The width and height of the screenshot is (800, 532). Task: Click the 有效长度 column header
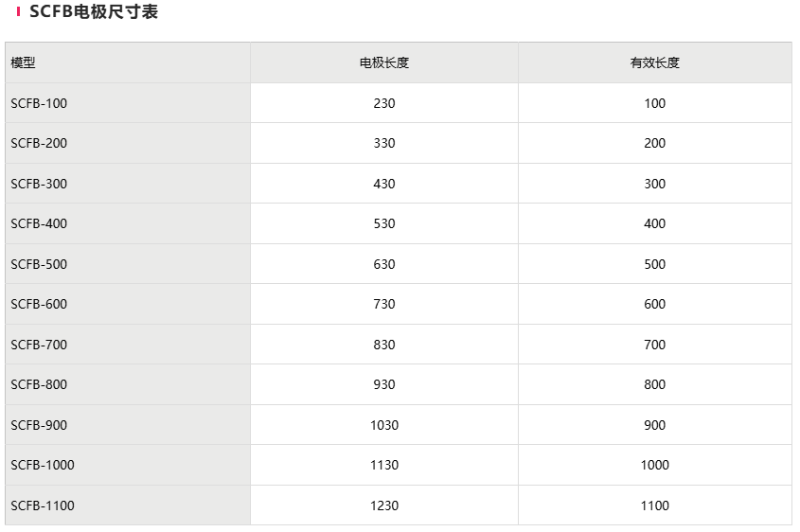(x=655, y=63)
